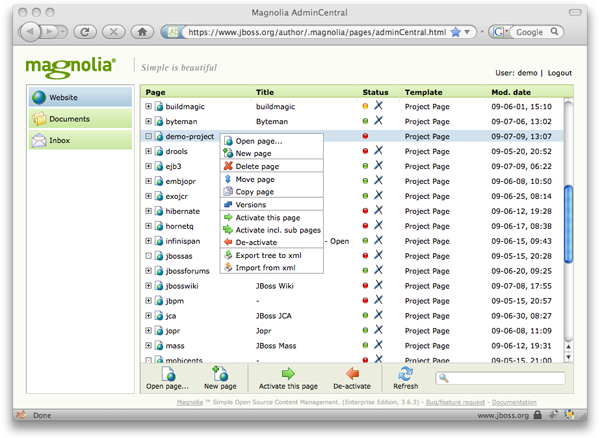Open the Magnolia footer link
The height and width of the screenshot is (438, 600).
(190, 402)
